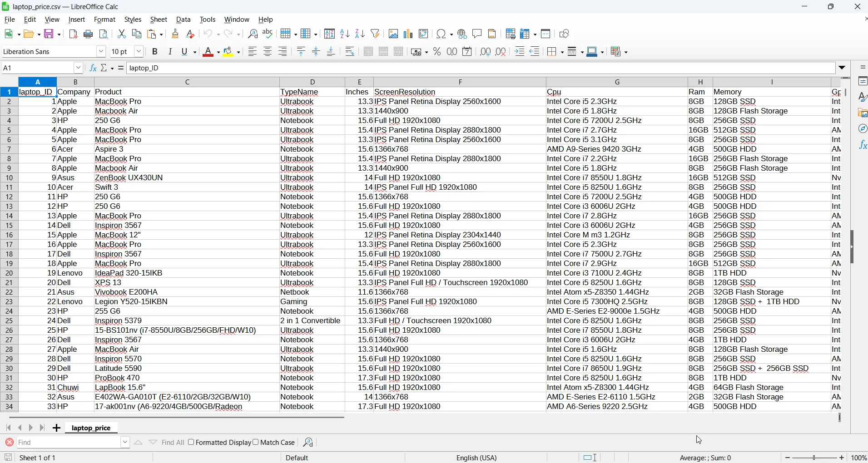Clone formatting paintbrush tool
868x463 pixels.
pyautogui.click(x=176, y=34)
